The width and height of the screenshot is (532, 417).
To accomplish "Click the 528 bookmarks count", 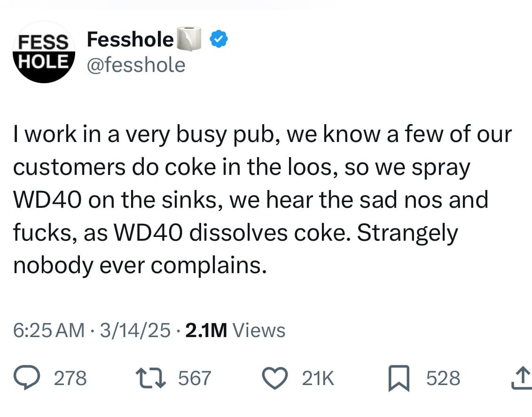I will pos(443,378).
